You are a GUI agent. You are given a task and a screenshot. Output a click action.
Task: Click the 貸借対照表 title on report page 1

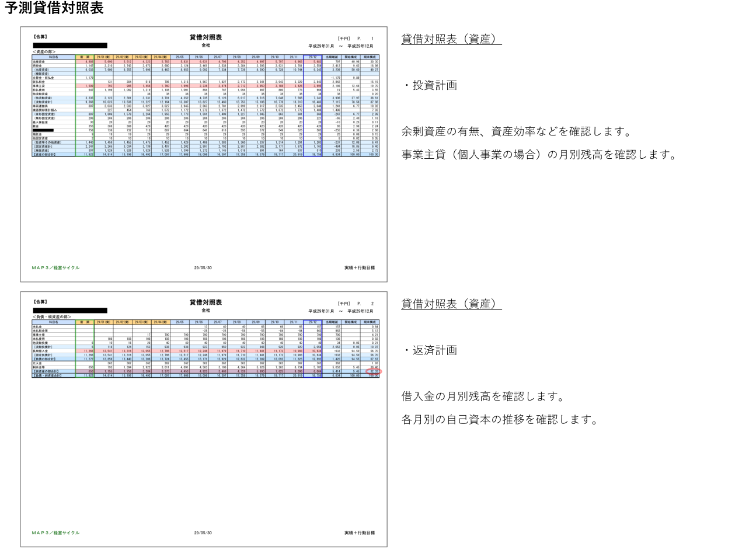(x=205, y=37)
